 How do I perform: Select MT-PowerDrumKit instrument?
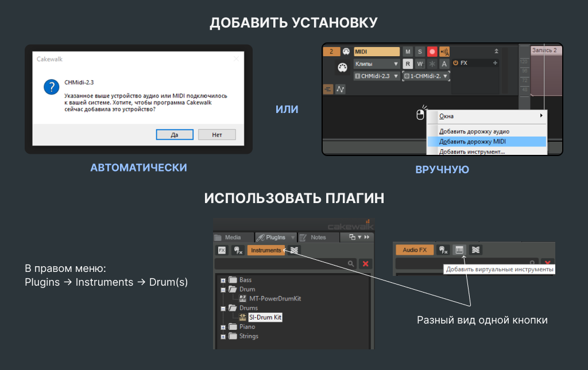(x=275, y=298)
